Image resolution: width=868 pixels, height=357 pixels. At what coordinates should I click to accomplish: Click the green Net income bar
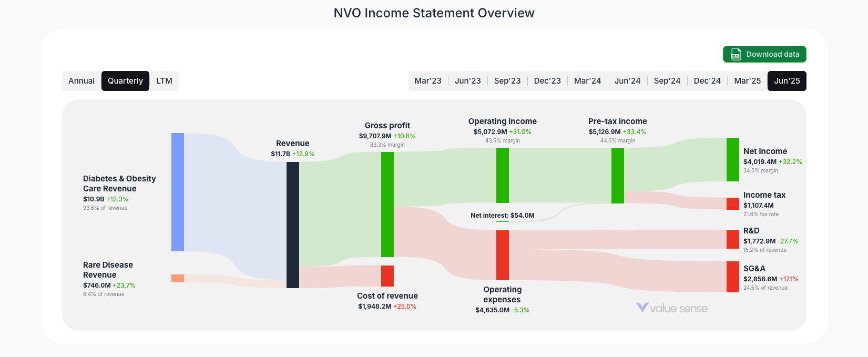point(733,159)
